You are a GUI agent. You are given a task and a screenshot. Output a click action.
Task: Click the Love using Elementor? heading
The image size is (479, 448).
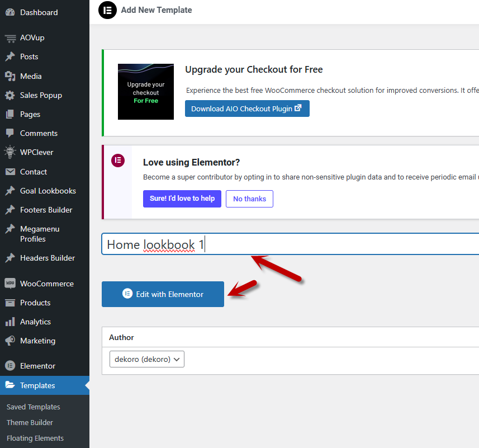(191, 162)
